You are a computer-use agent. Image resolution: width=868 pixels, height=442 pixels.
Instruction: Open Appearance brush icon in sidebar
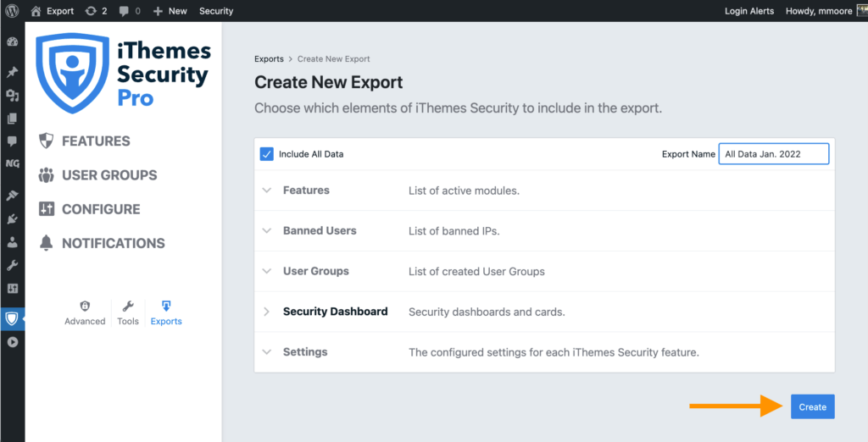12,196
